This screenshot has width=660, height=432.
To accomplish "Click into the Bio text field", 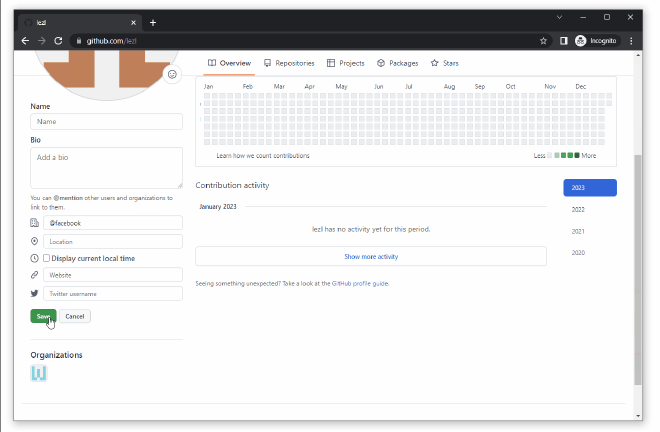I will pyautogui.click(x=106, y=167).
